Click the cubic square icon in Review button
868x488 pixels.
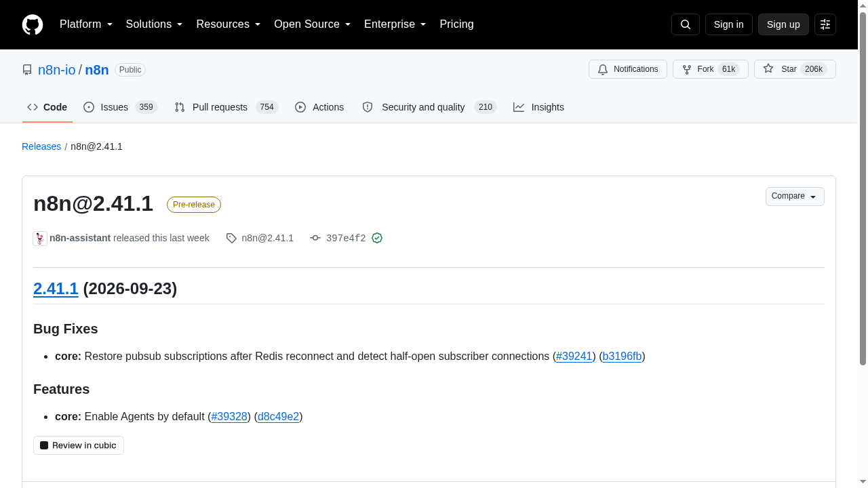tap(44, 445)
